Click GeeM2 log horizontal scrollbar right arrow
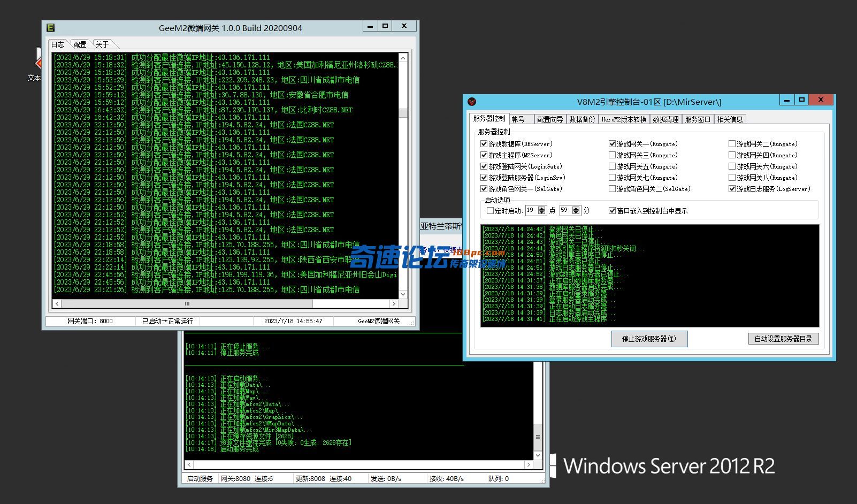Screen dimensions: 857x504 [394, 303]
